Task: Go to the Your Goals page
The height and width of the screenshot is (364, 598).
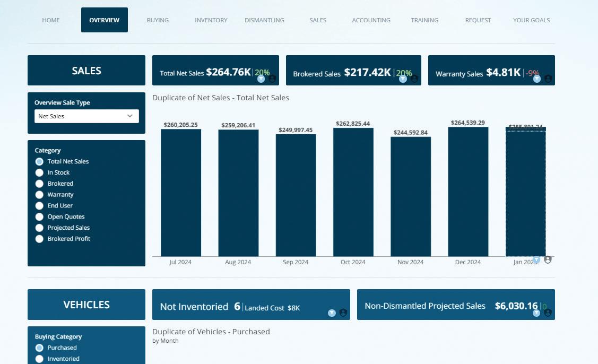Action: (531, 20)
